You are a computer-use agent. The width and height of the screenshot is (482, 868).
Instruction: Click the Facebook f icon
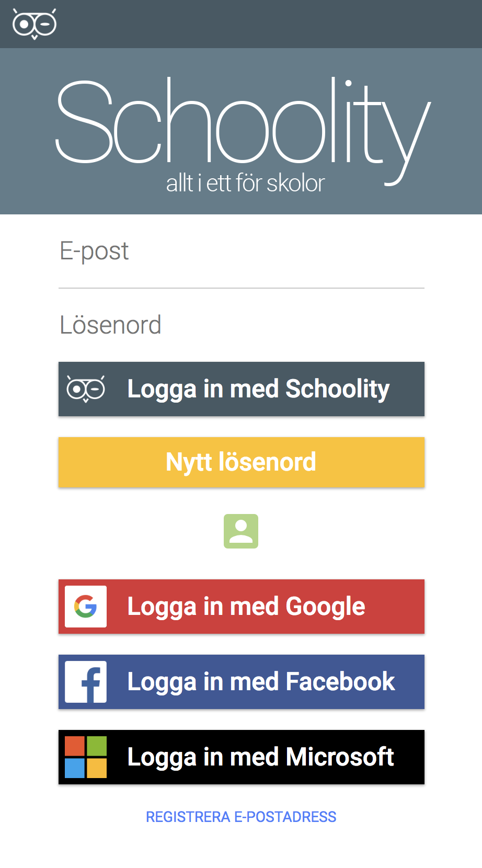[86, 682]
